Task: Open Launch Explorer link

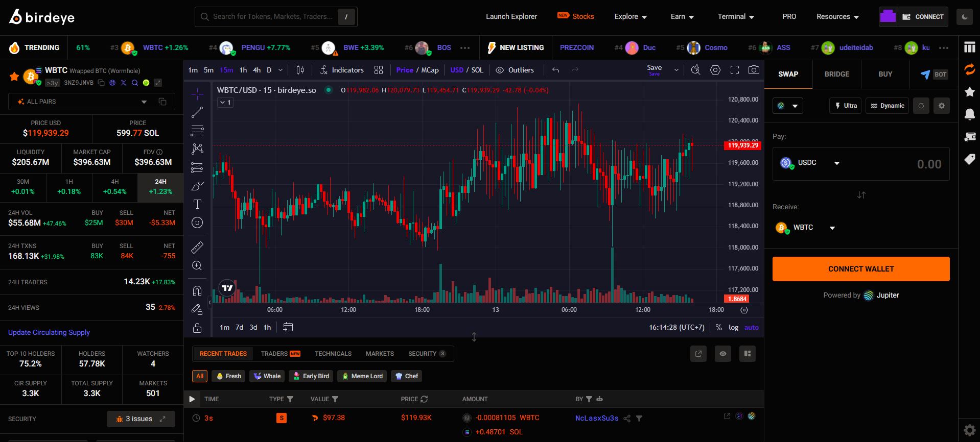Action: 511,17
